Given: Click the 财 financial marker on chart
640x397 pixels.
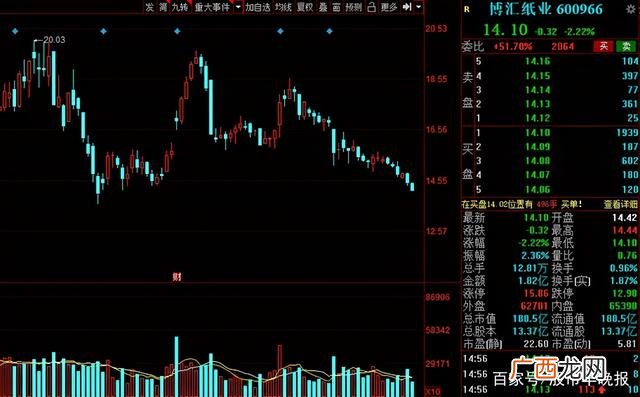Looking at the screenshot, I should tap(177, 277).
